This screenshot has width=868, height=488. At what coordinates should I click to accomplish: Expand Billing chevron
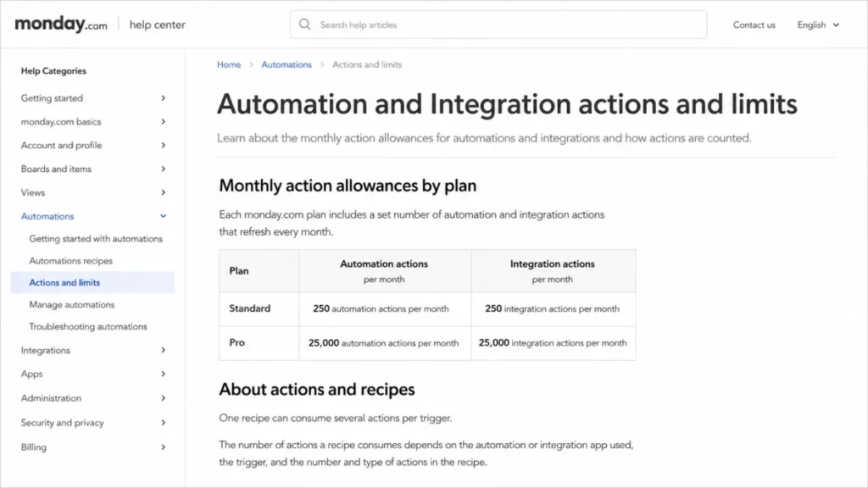point(164,447)
